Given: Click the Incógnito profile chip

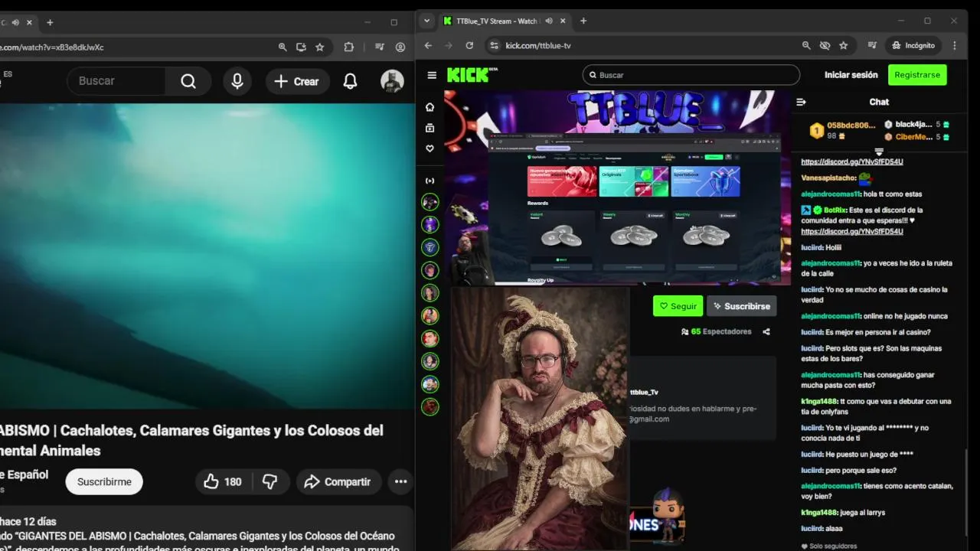Looking at the screenshot, I should pyautogui.click(x=913, y=45).
